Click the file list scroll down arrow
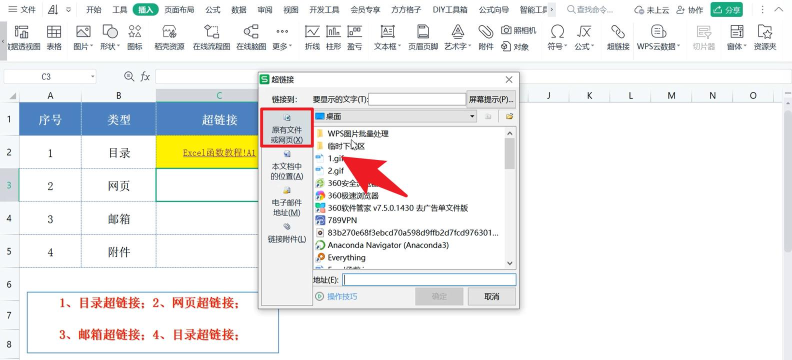792x360 pixels. pos(509,264)
